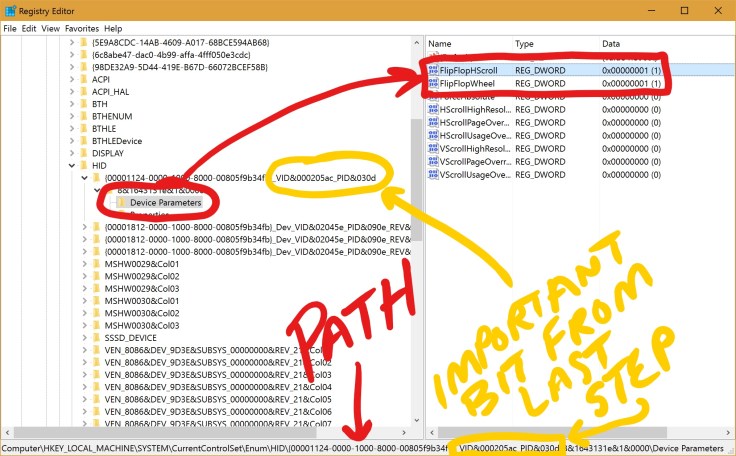Click the folder icon for BTHLEDevice key

point(83,141)
